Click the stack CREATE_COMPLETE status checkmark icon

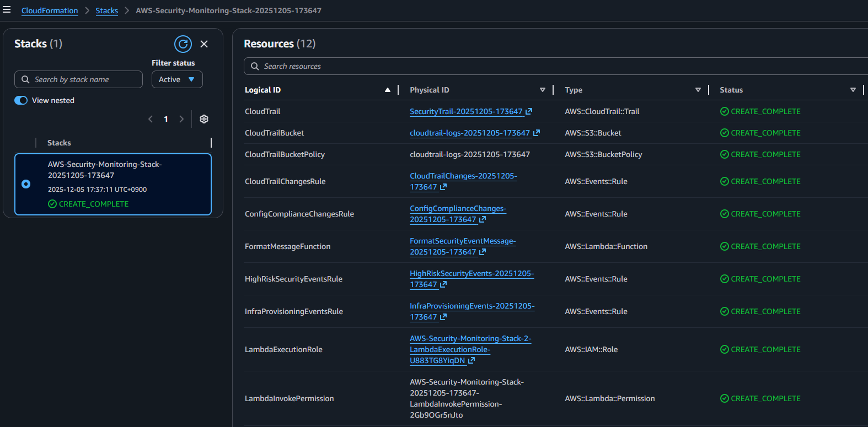tap(52, 204)
